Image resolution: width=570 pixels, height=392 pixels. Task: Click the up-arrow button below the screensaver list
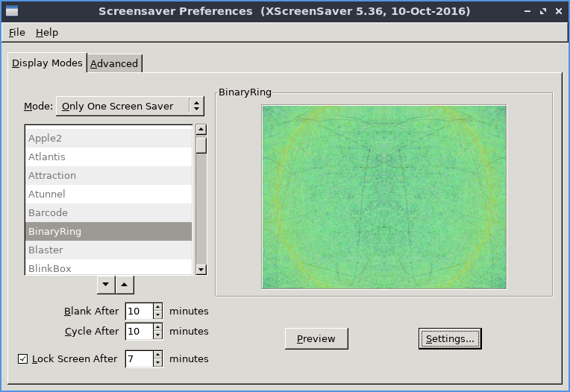(x=125, y=284)
